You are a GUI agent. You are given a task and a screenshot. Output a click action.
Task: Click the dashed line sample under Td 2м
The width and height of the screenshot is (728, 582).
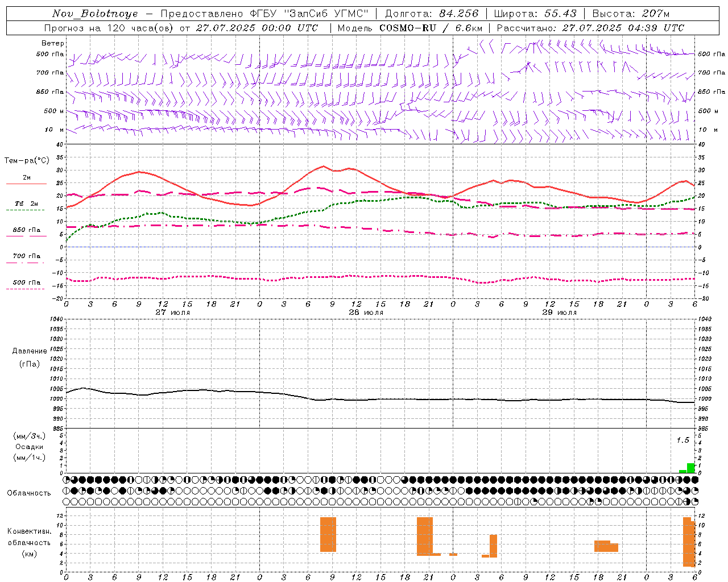(x=25, y=210)
